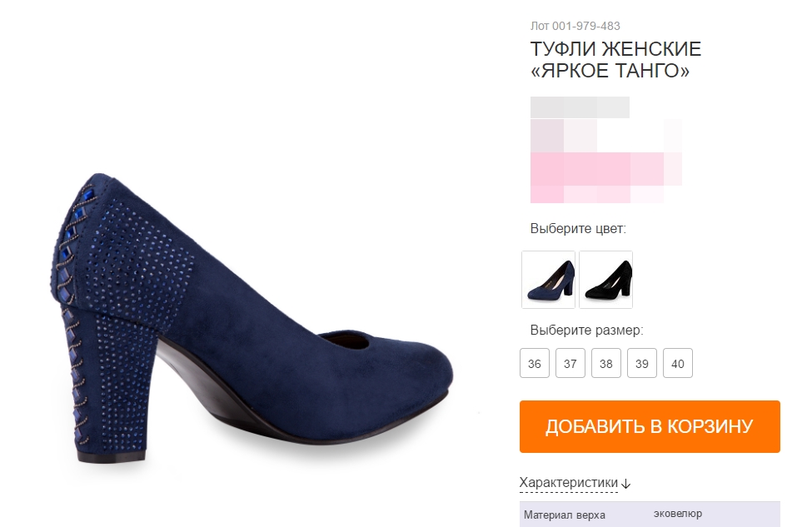Pick size 39 option
The image size is (812, 527).
(641, 364)
